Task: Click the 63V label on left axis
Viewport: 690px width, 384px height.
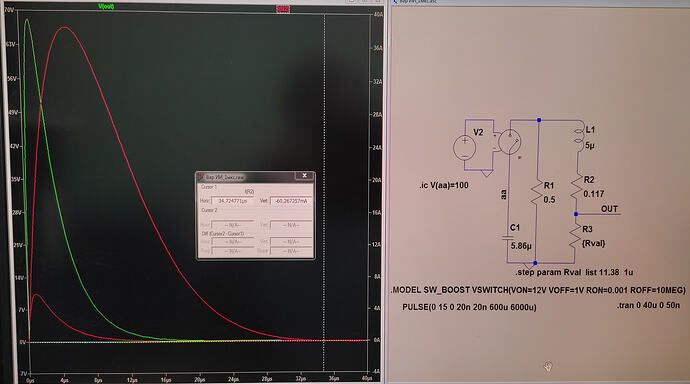Action: point(11,44)
